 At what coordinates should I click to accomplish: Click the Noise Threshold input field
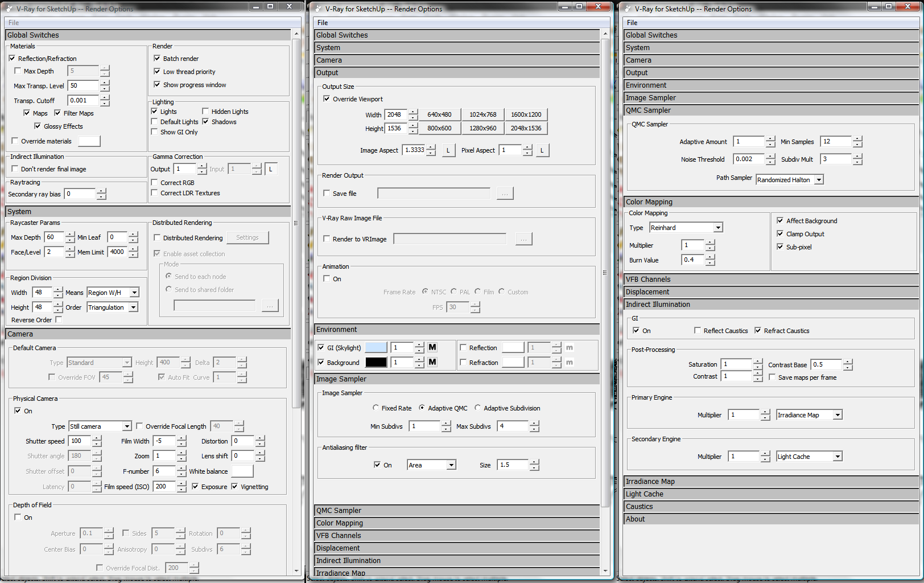click(749, 159)
